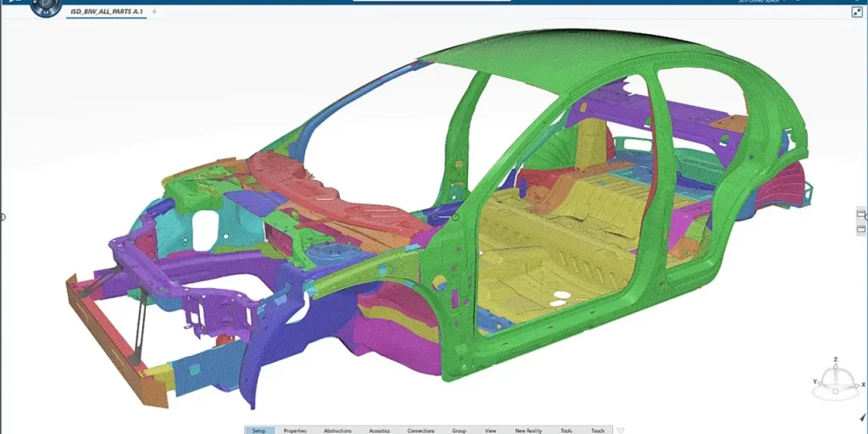Switch to the Properties tab
Image resolution: width=868 pixels, height=434 pixels.
point(295,430)
